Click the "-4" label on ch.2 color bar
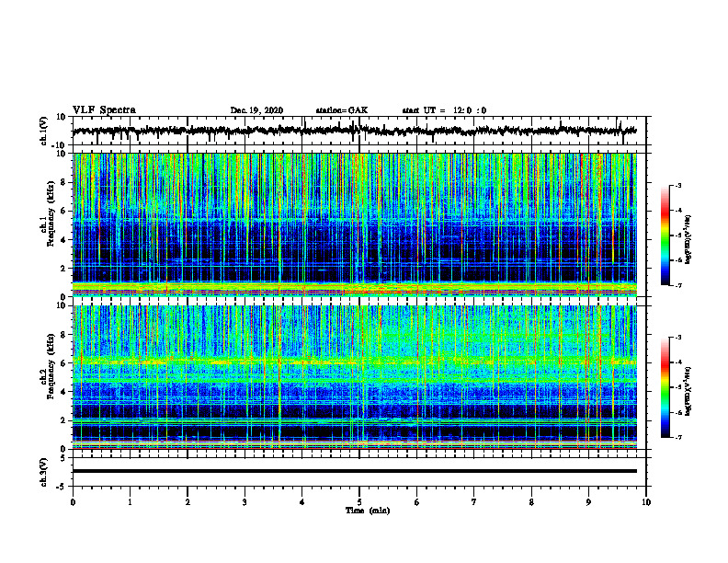 pos(677,362)
